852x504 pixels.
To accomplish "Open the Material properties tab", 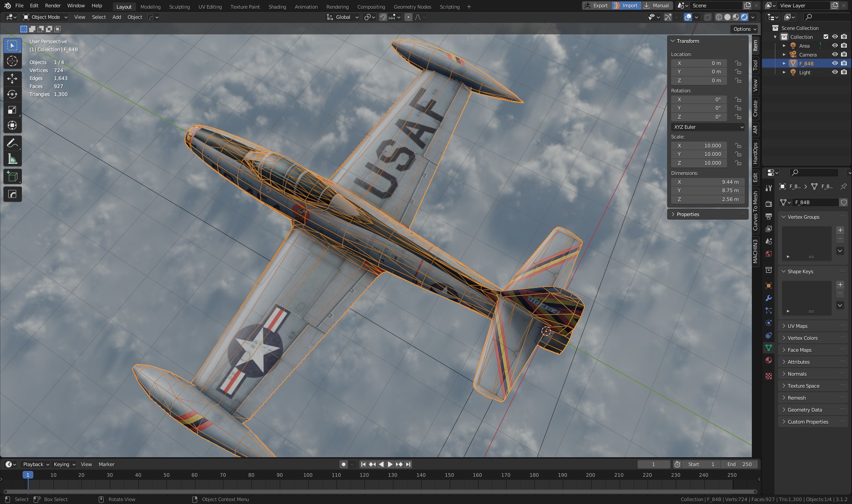I will click(768, 360).
